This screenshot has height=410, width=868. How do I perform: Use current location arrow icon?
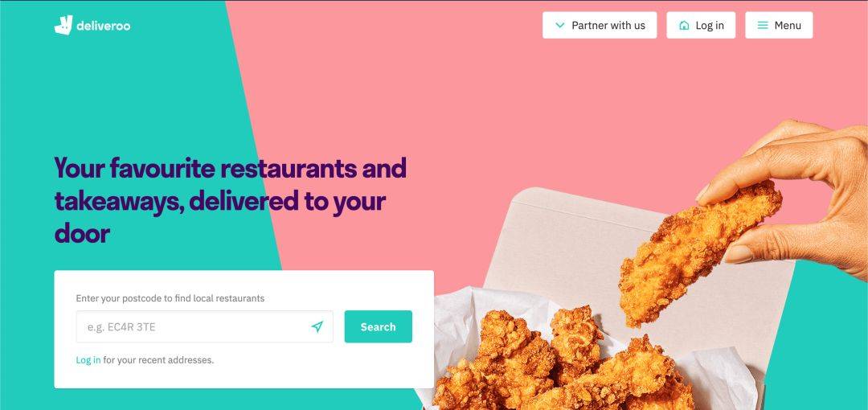point(317,327)
